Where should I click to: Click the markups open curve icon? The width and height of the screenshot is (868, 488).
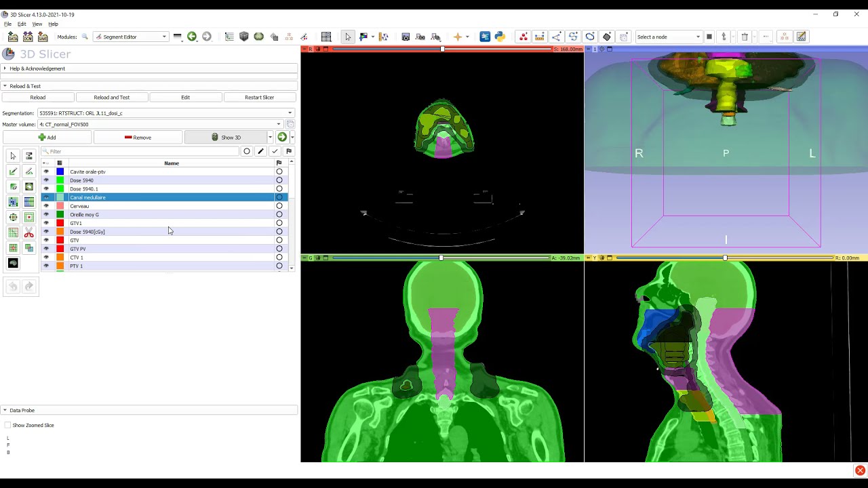[574, 37]
